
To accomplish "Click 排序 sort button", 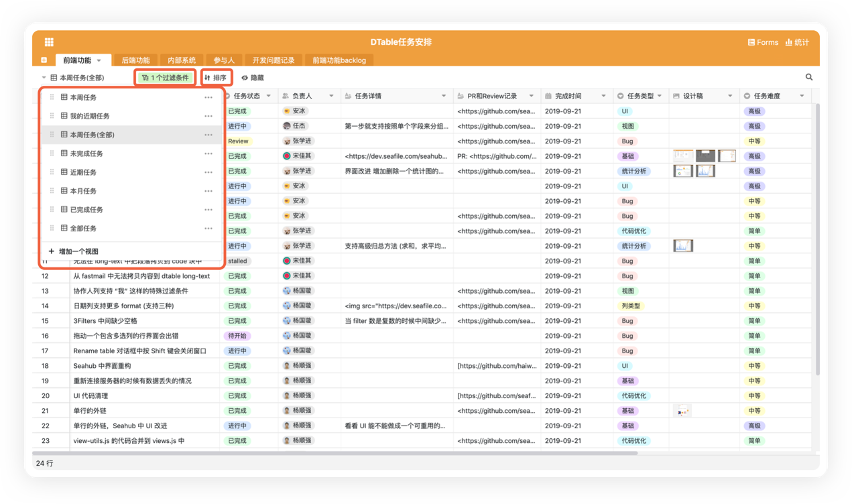I will tap(216, 78).
